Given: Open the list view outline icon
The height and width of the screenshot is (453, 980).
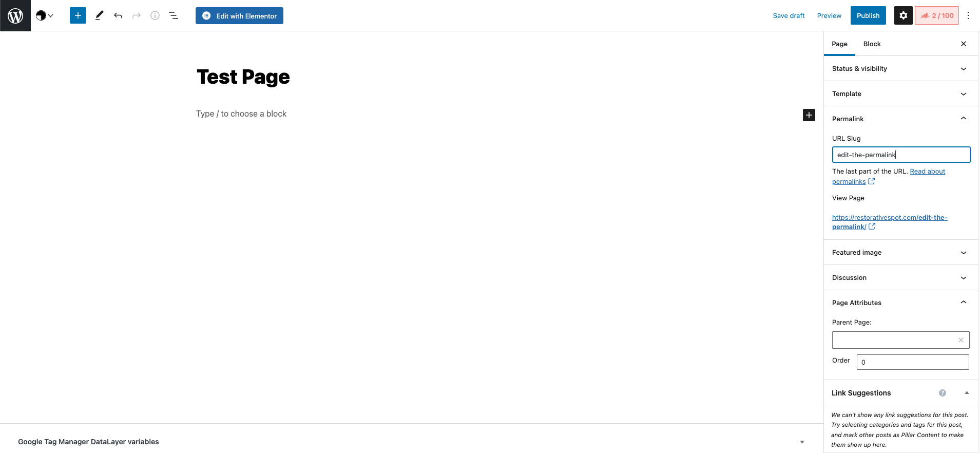Looking at the screenshot, I should click(x=174, y=15).
